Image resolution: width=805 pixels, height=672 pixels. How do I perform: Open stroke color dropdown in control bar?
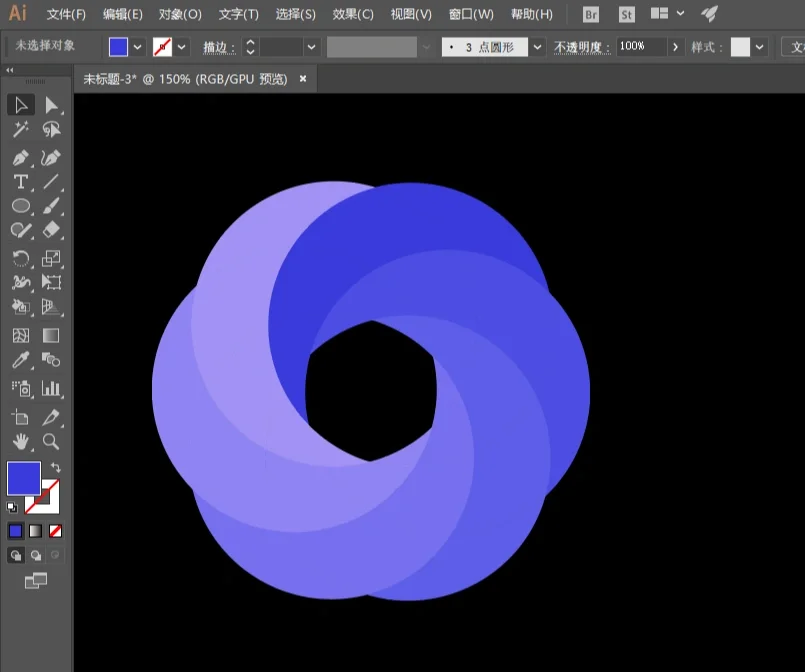182,47
